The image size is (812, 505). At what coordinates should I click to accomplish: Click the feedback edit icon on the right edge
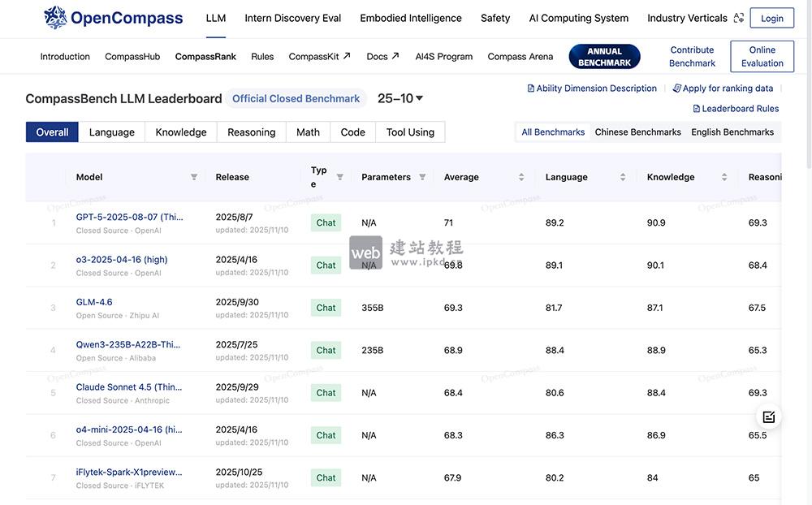(x=768, y=416)
